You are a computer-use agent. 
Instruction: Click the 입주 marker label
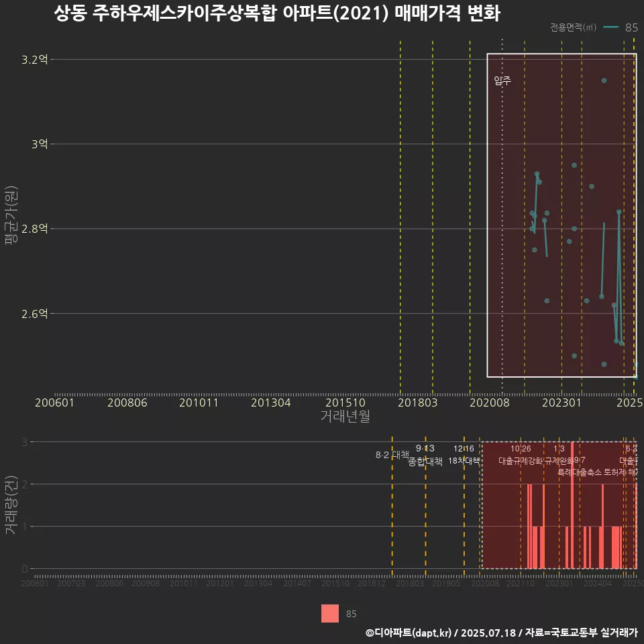coord(502,80)
